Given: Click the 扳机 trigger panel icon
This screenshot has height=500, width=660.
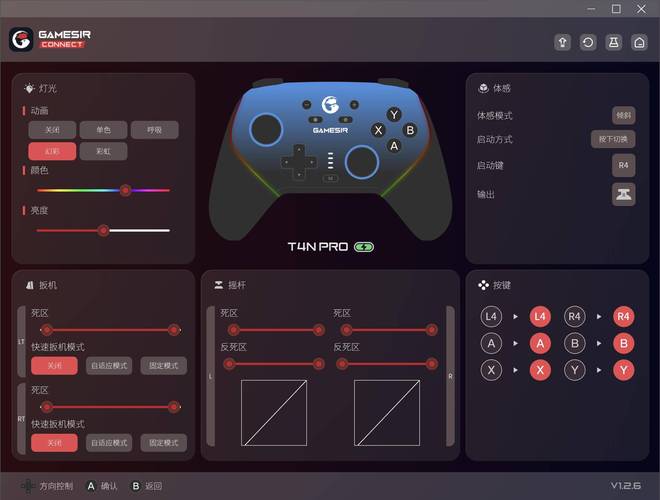Looking at the screenshot, I should (x=29, y=285).
